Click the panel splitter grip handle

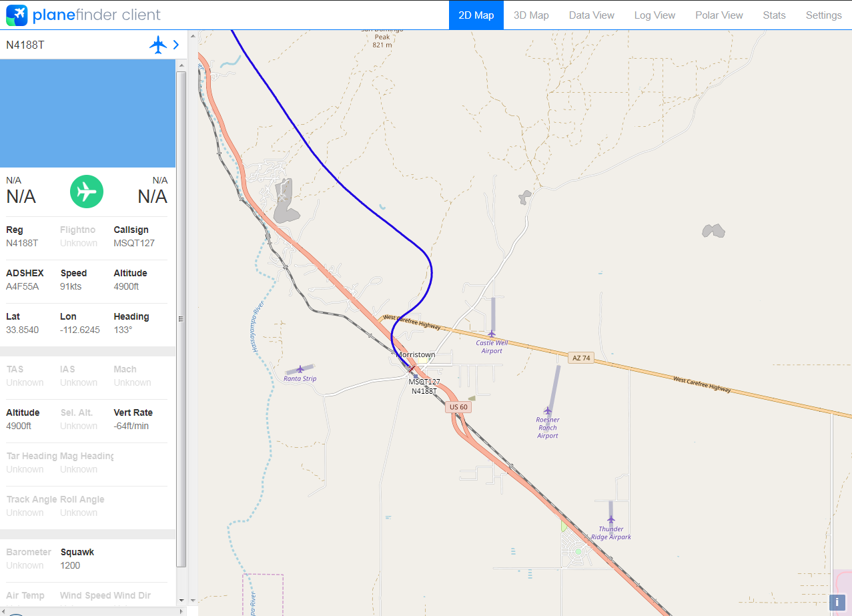point(179,319)
